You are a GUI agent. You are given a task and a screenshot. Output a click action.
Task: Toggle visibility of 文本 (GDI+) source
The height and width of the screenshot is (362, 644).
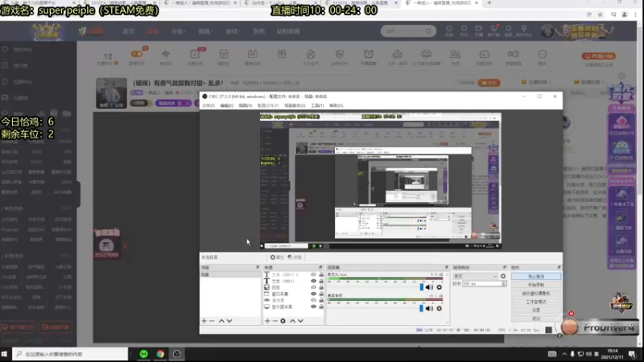(x=313, y=281)
